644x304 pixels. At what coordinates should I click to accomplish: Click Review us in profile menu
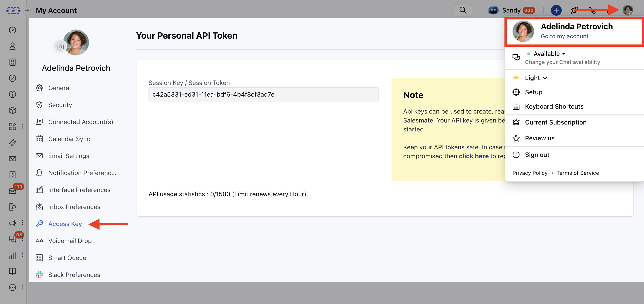click(x=540, y=139)
